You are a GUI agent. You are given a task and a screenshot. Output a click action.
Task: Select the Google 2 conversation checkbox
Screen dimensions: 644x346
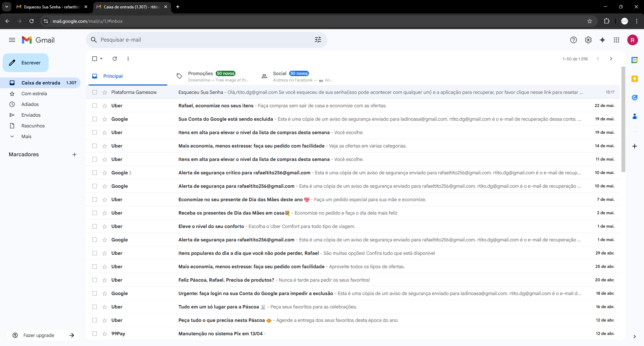click(x=95, y=173)
